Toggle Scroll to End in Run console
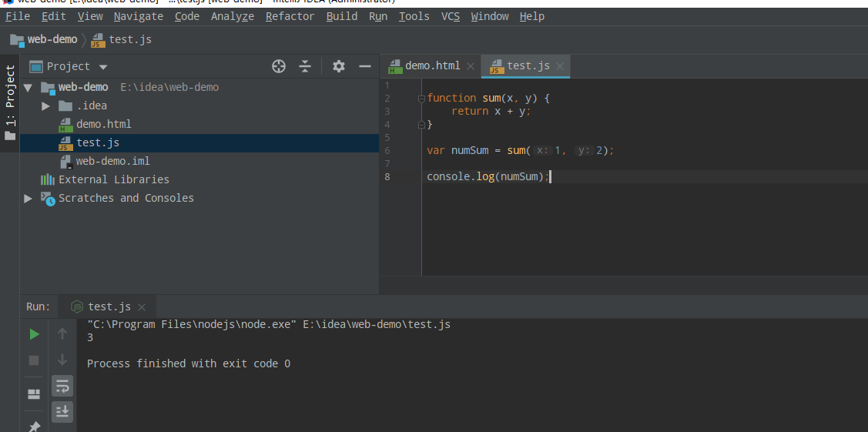868x432 pixels. point(62,412)
